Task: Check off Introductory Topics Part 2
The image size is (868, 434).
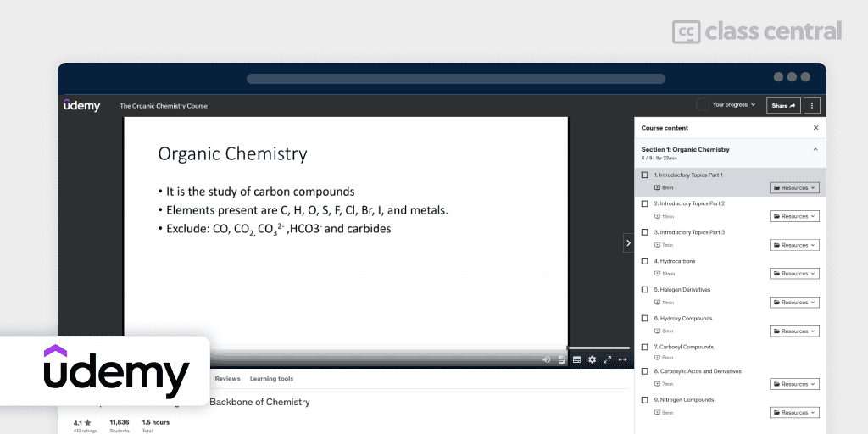Action: [x=644, y=203]
